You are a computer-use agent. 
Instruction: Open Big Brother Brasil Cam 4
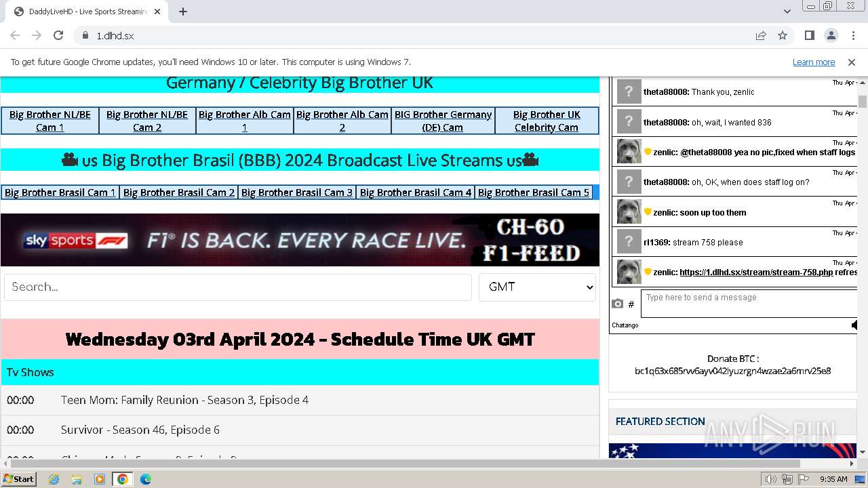point(416,192)
